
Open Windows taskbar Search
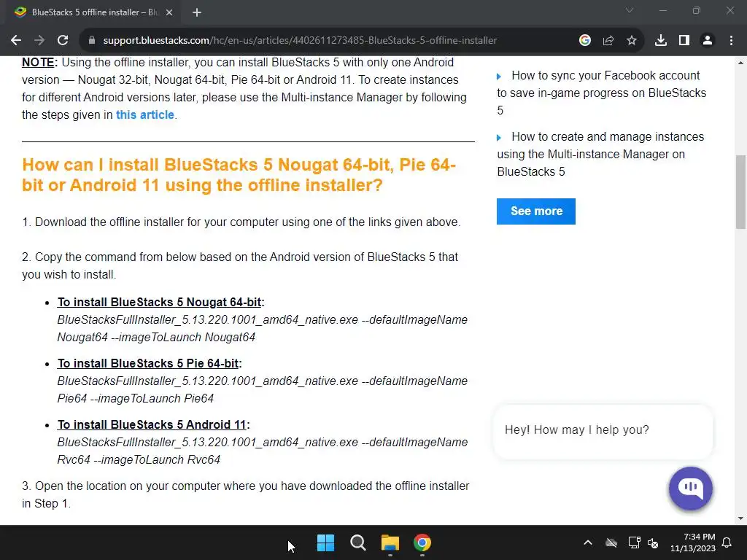point(357,542)
